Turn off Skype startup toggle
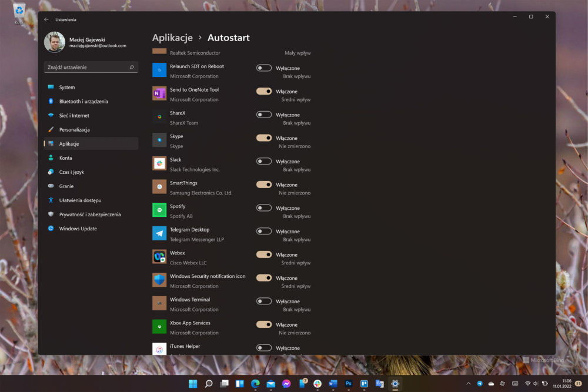This screenshot has height=392, width=588. (263, 138)
